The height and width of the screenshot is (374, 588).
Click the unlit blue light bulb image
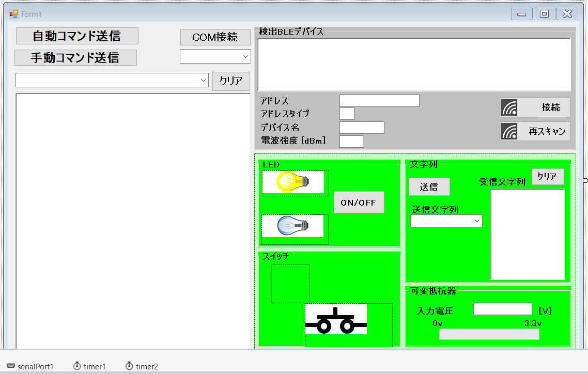[292, 226]
